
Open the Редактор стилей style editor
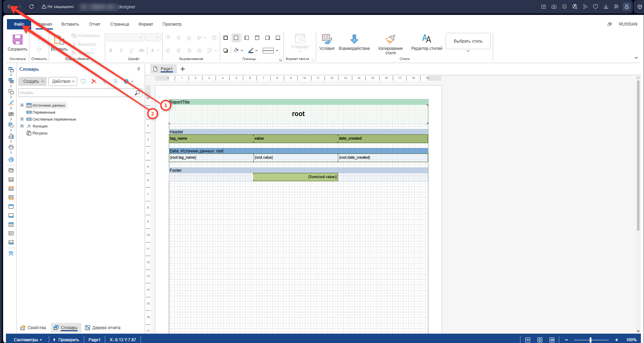click(x=426, y=39)
